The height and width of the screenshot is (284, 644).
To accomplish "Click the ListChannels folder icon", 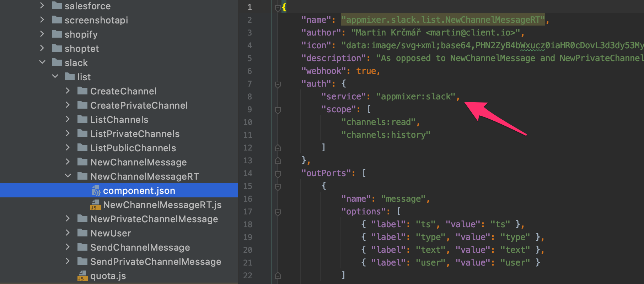I will tap(82, 119).
